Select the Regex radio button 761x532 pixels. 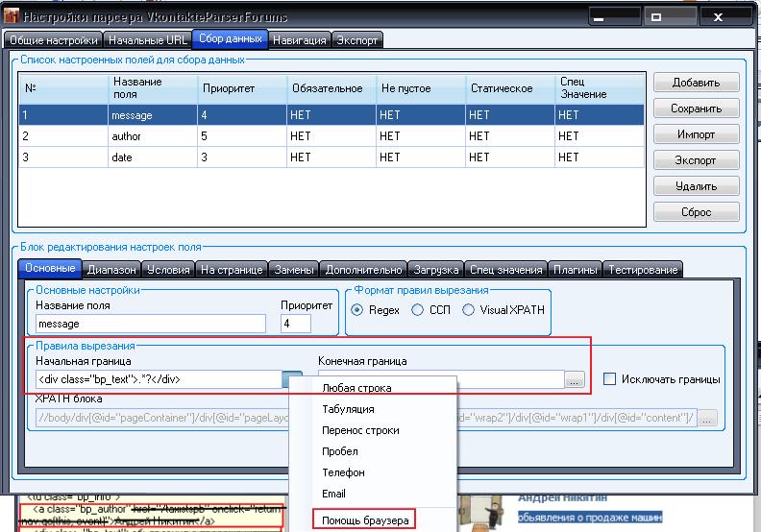coord(357,310)
